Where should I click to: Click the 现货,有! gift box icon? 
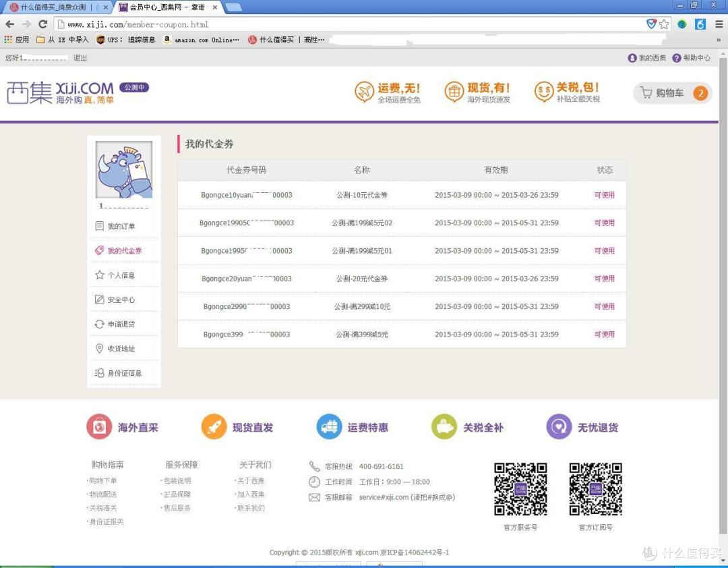pos(454,92)
